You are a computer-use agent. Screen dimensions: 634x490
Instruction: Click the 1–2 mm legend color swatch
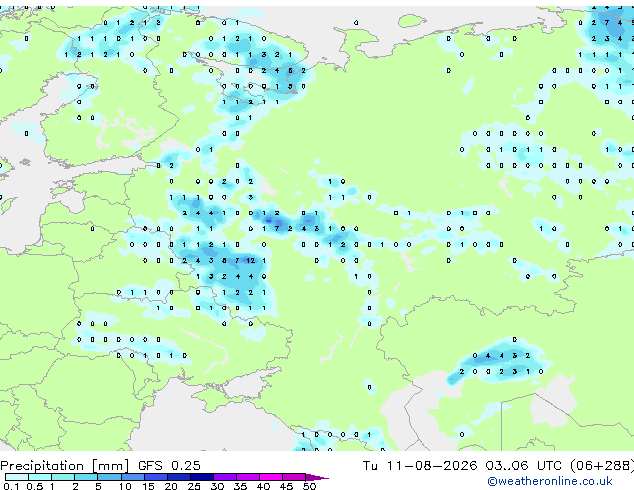[x=63, y=477]
